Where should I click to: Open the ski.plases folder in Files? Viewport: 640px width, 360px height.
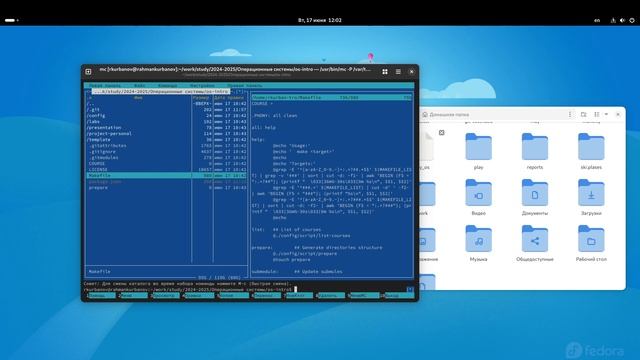pos(591,151)
